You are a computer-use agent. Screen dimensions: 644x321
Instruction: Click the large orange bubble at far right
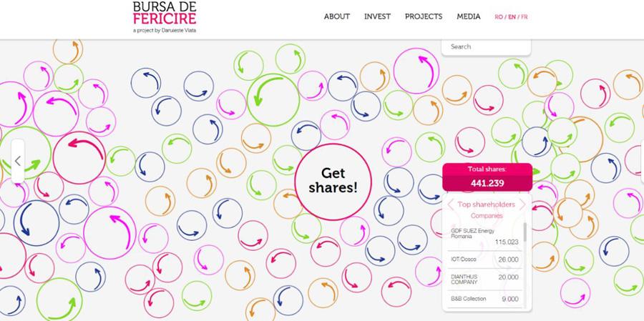point(581,139)
